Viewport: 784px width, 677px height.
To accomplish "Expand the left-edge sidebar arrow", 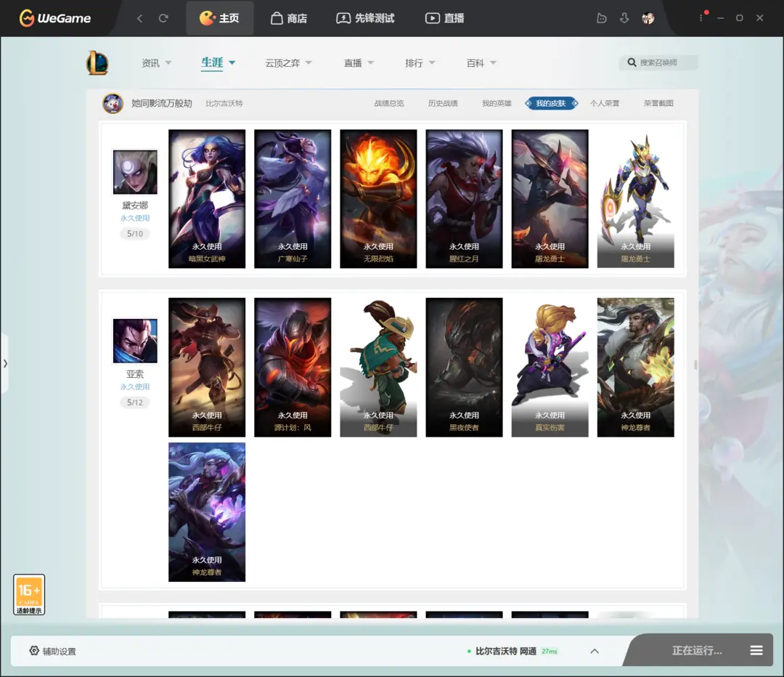I will pyautogui.click(x=4, y=364).
